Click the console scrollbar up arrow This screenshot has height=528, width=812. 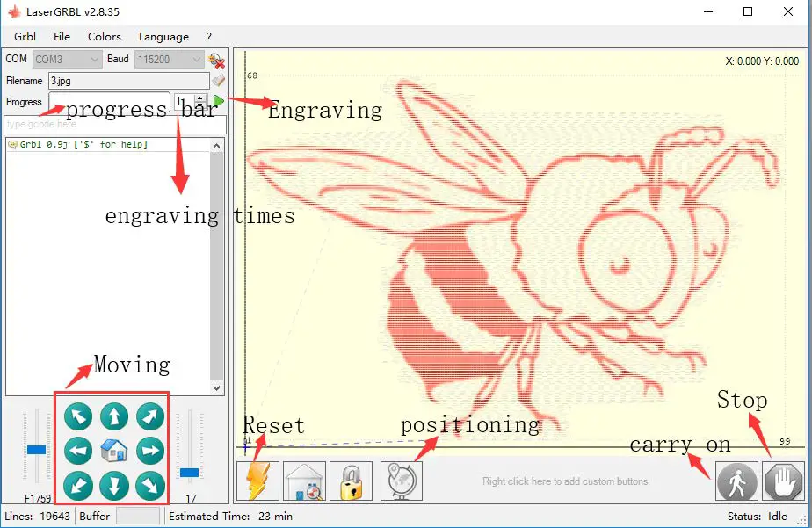click(x=216, y=146)
